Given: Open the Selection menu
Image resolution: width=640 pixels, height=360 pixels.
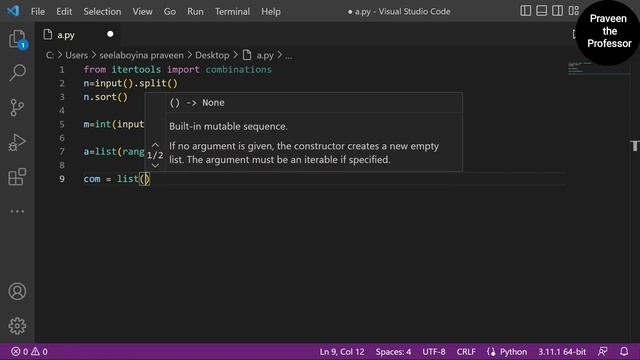Looking at the screenshot, I should [x=102, y=11].
